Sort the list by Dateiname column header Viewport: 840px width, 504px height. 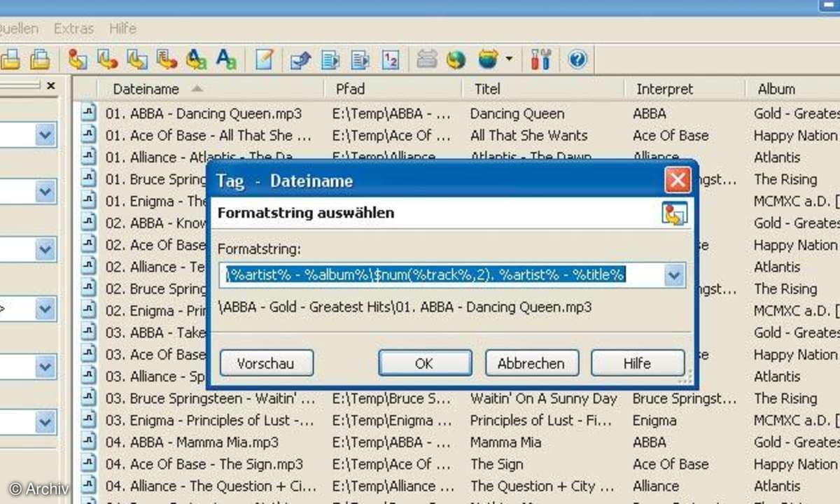(x=146, y=89)
